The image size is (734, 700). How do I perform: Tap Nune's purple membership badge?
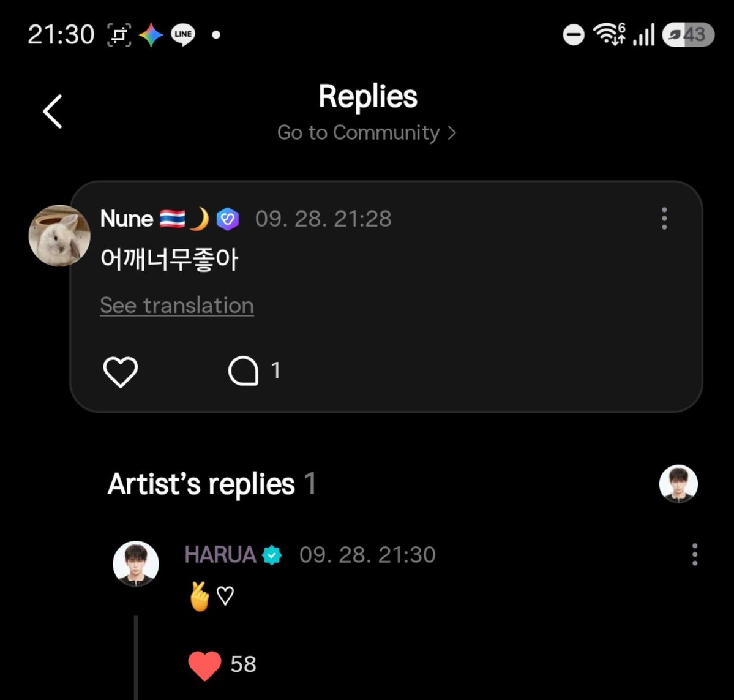pyautogui.click(x=228, y=219)
